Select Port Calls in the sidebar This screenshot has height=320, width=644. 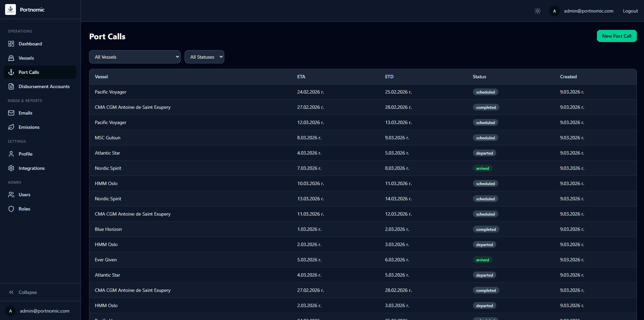(x=28, y=72)
